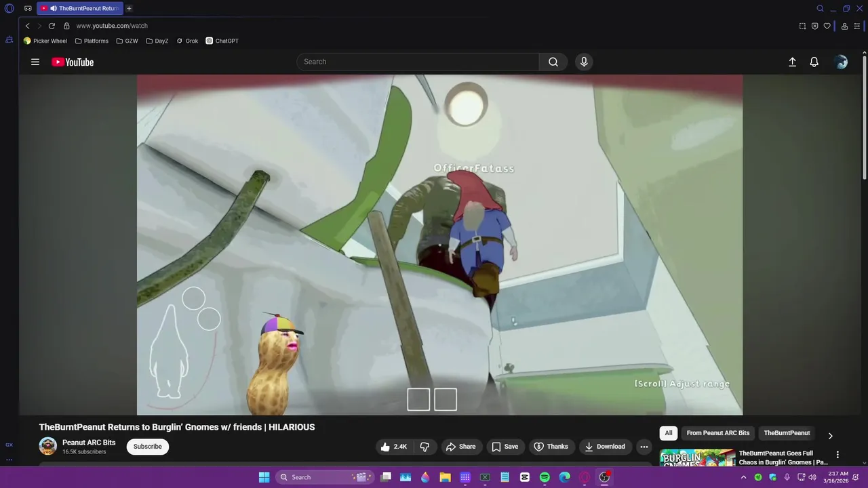Open the sidebar three-dot setup menu

[x=9, y=460]
